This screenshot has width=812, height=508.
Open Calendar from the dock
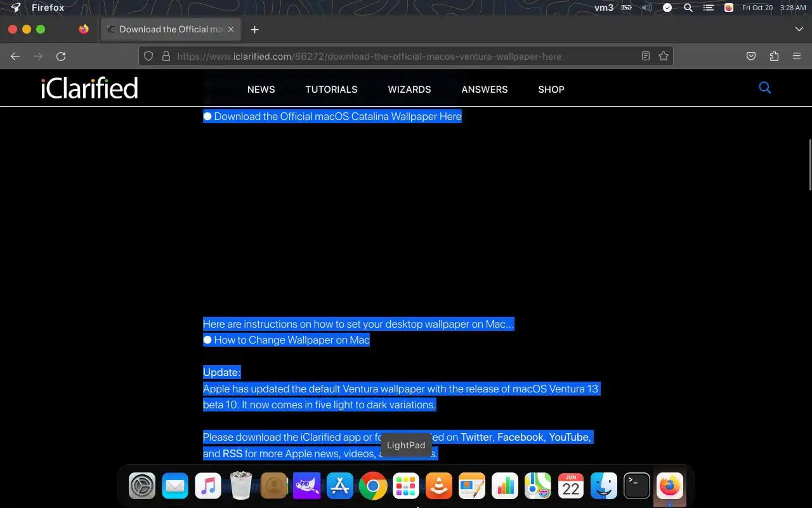[x=571, y=486]
